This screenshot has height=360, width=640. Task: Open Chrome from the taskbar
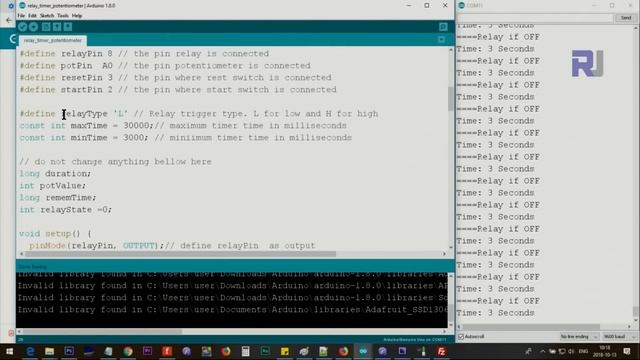(128, 351)
